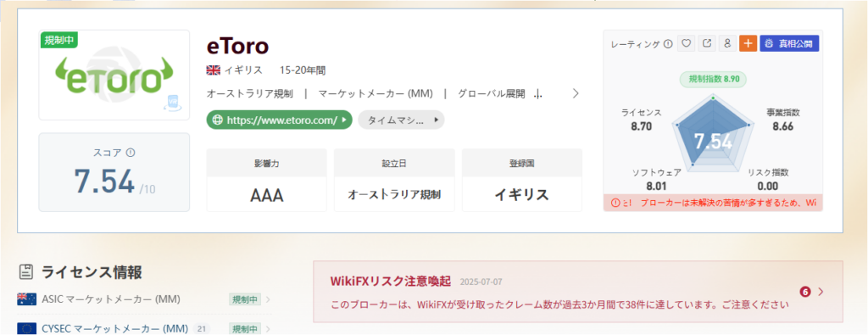Expand CYSEC row with chevron arrow
The height and width of the screenshot is (335, 868).
tap(268, 329)
